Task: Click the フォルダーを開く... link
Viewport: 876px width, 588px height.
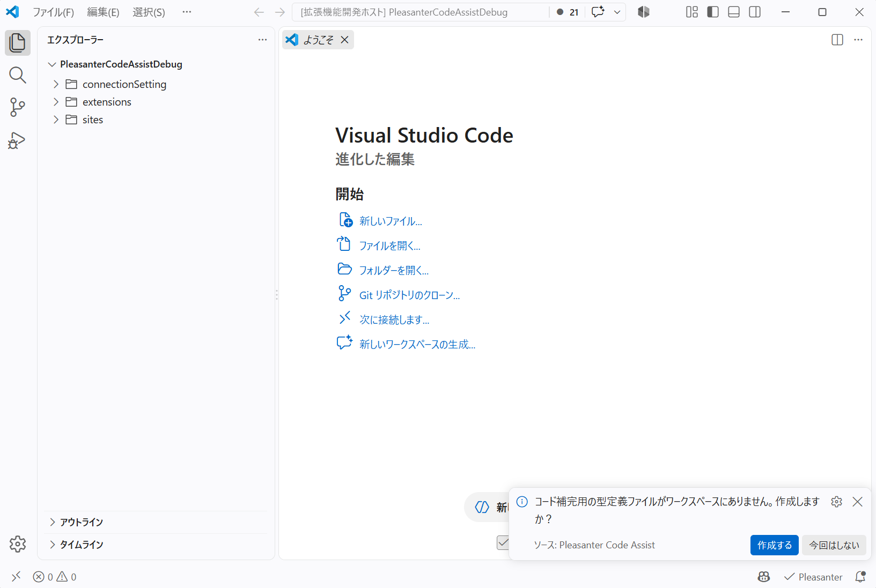Action: (x=394, y=270)
